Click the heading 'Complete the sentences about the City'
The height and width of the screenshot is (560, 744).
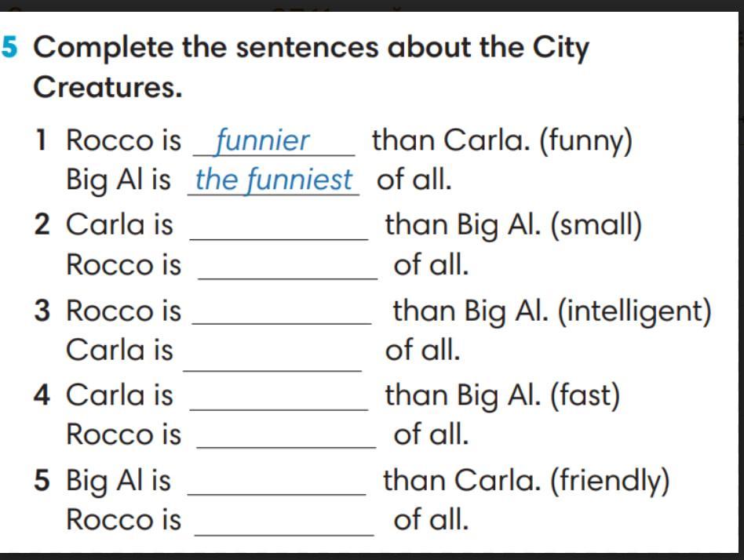[x=312, y=49]
